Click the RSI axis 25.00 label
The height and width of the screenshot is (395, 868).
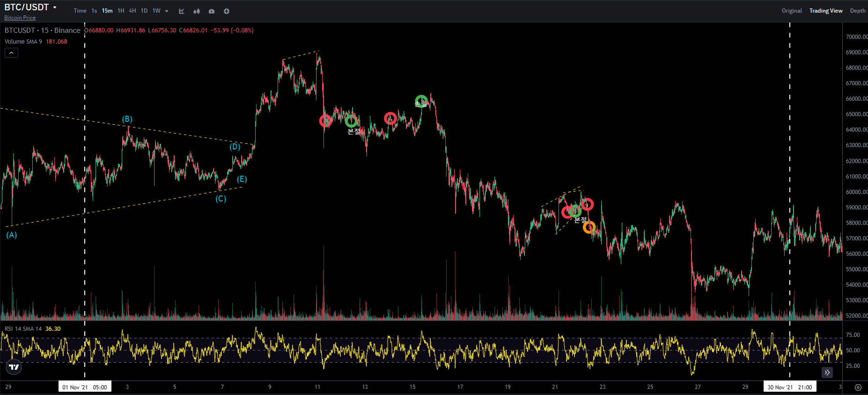[853, 366]
